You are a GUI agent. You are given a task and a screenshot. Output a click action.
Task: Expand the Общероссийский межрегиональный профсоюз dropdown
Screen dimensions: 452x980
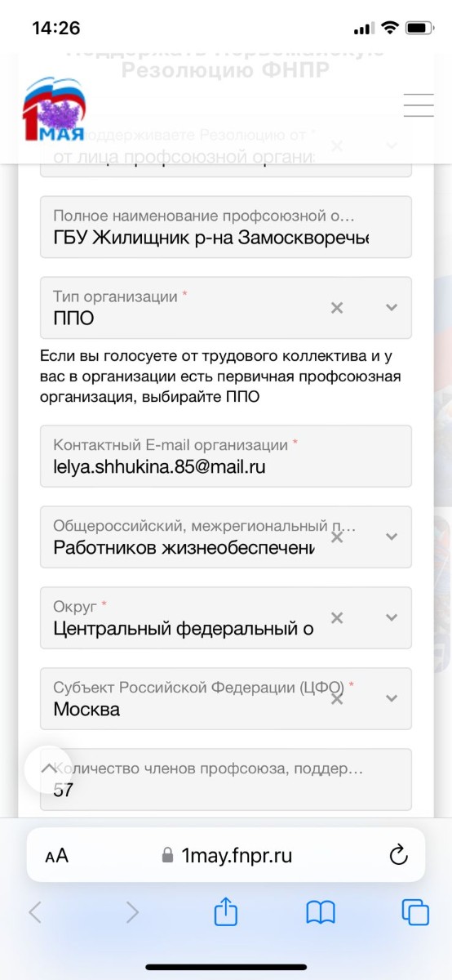[x=392, y=537]
